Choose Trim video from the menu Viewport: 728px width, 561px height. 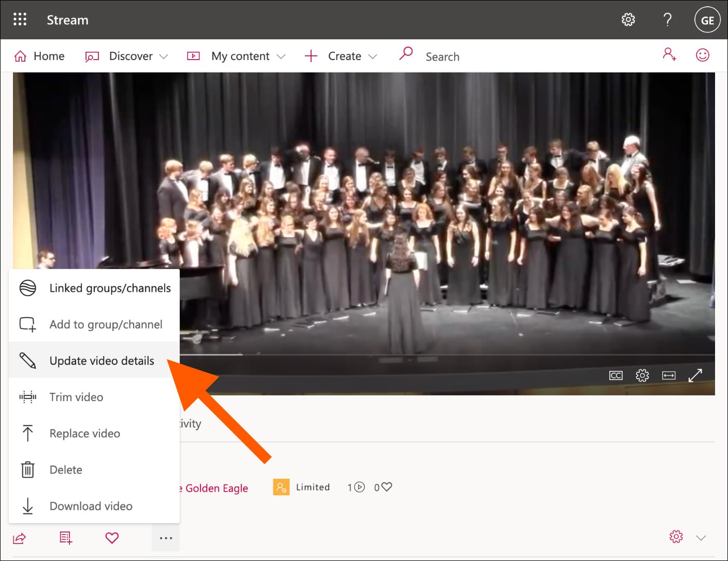[x=76, y=397]
